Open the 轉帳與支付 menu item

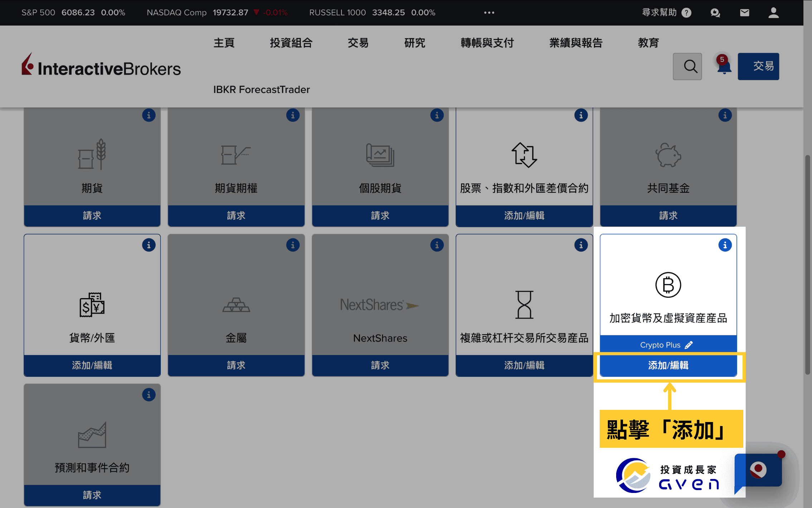click(x=487, y=43)
